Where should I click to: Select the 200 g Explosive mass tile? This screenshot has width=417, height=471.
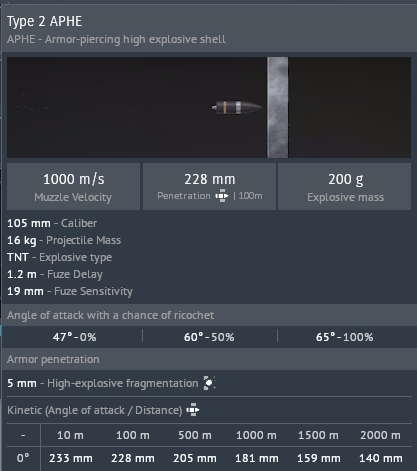point(345,187)
